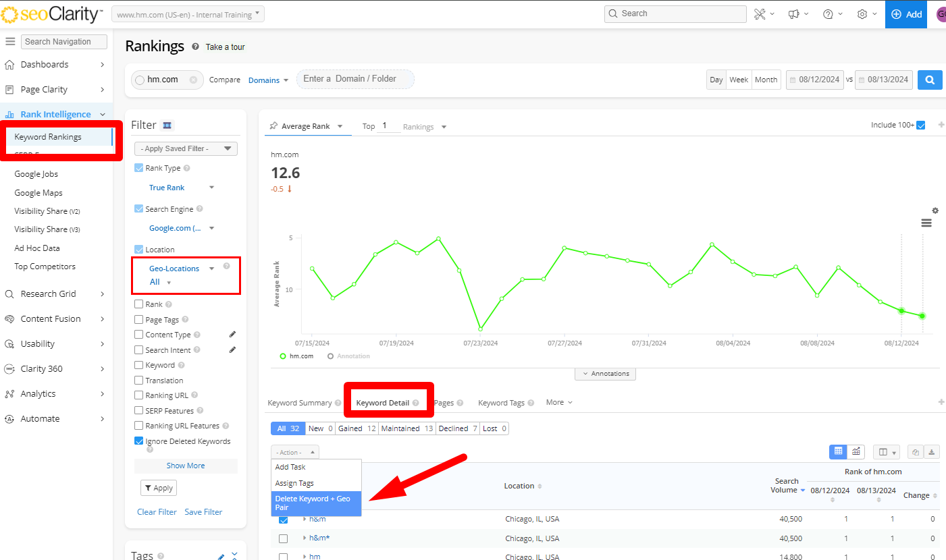Switch to chart view icon

pyautogui.click(x=856, y=451)
